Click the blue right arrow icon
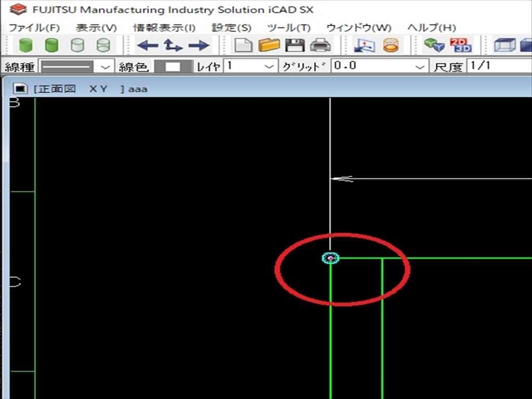This screenshot has height=399, width=532. (x=199, y=45)
